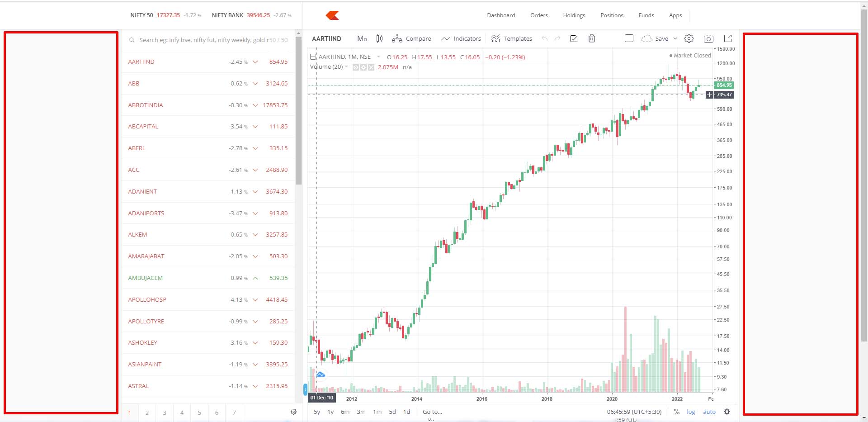Image resolution: width=868 pixels, height=422 pixels.
Task: Click the Compare symbols button
Action: (x=411, y=38)
